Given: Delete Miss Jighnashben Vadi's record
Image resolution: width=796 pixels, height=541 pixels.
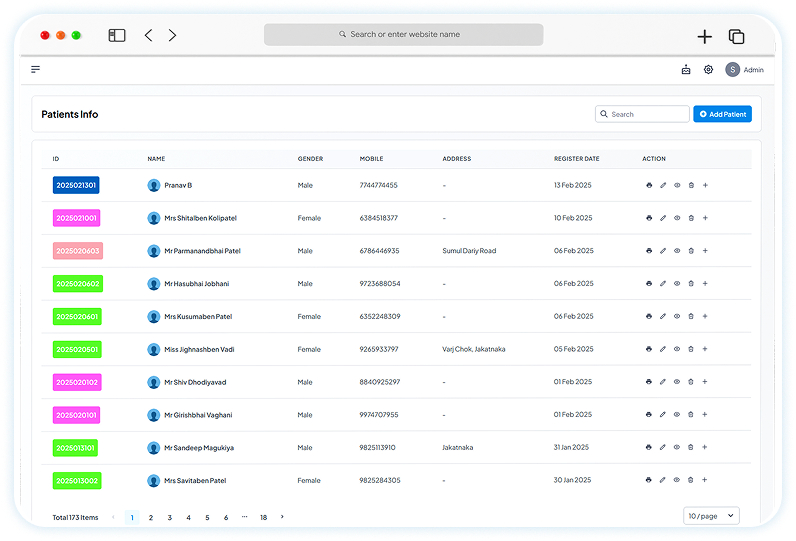Looking at the screenshot, I should click(690, 349).
